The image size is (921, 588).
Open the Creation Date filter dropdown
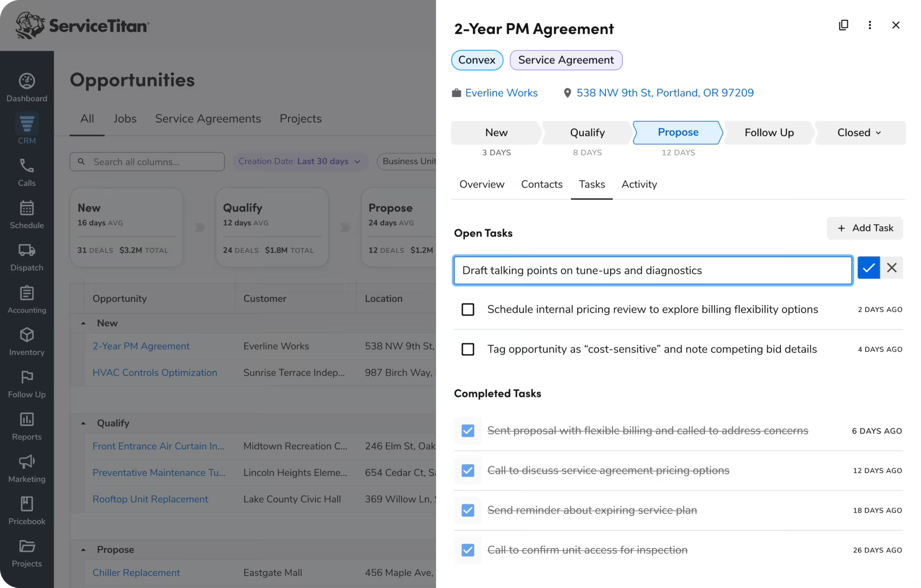click(x=300, y=162)
